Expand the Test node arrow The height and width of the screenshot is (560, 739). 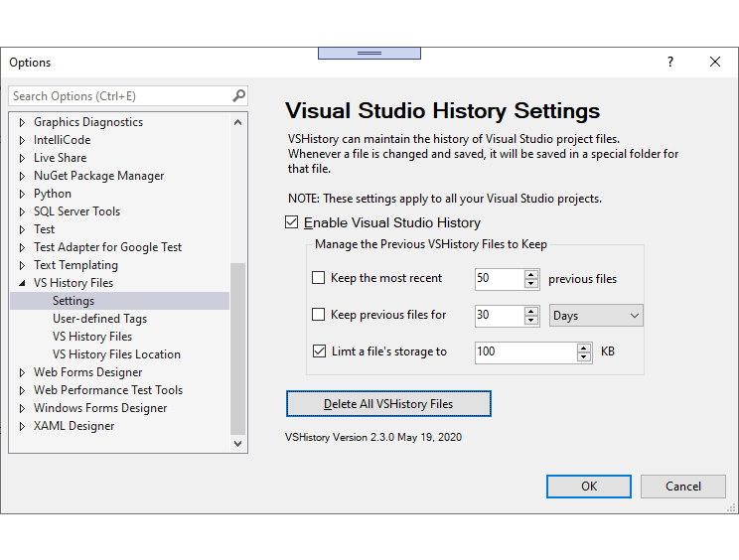pos(22,229)
